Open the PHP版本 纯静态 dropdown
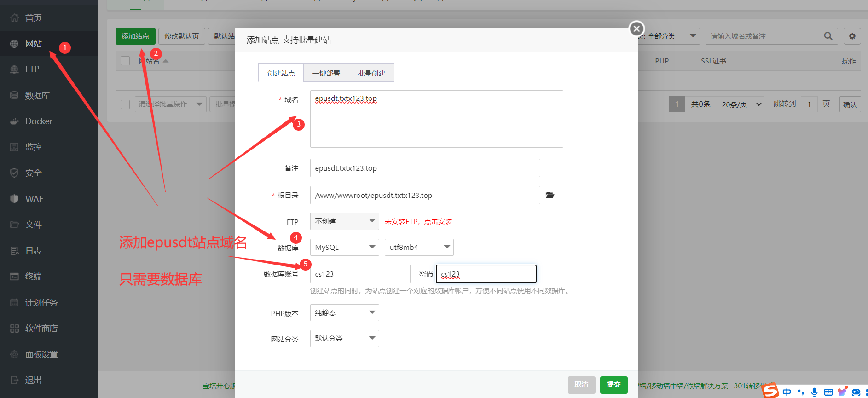The height and width of the screenshot is (398, 868). pyautogui.click(x=345, y=313)
